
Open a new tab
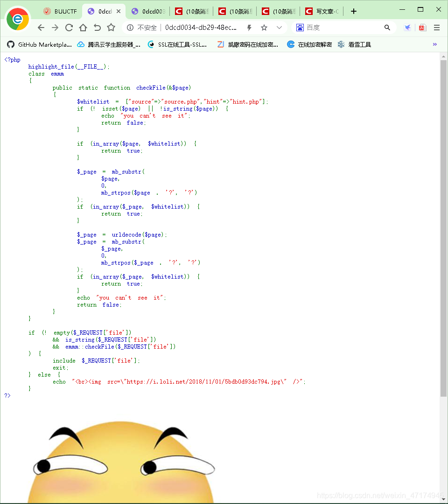(354, 11)
